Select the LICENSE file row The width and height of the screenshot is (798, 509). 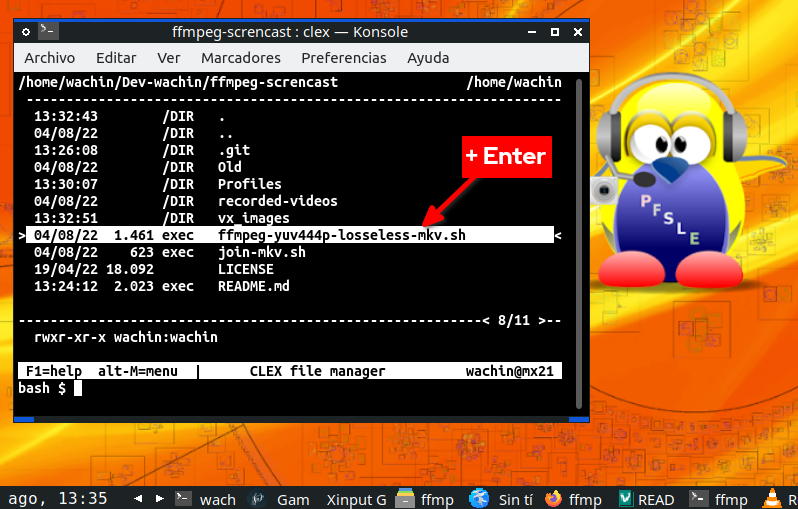290,269
